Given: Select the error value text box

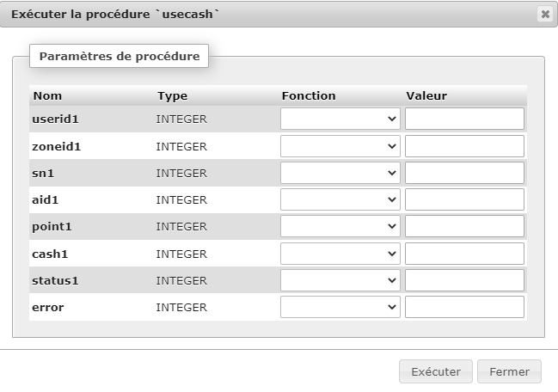Looking at the screenshot, I should (x=464, y=307).
